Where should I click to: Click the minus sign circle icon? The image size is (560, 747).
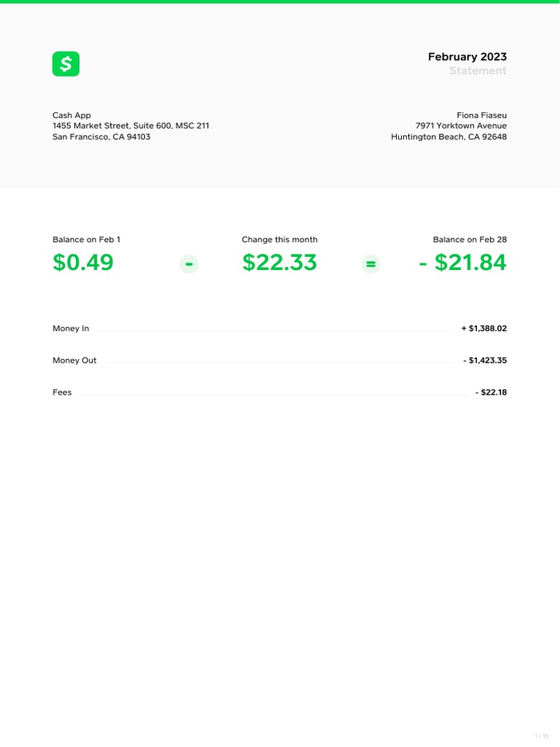tap(189, 264)
